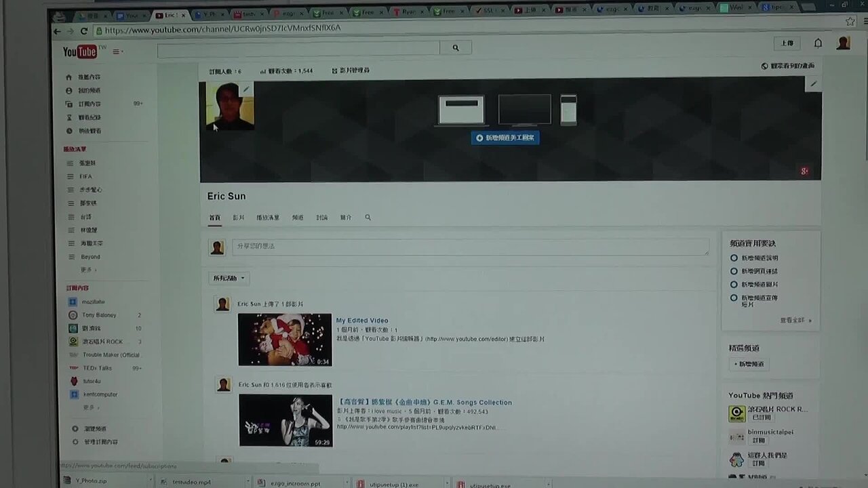The height and width of the screenshot is (488, 868).
Task: Open watch later clock item
Action: click(83, 131)
